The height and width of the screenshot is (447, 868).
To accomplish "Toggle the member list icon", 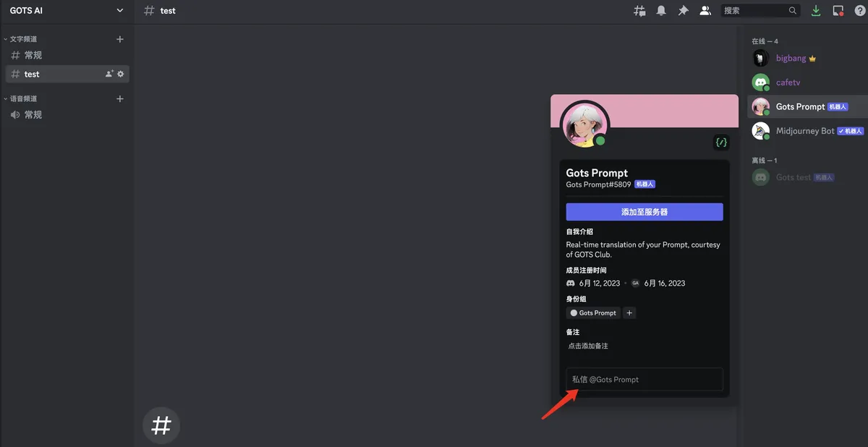I will tap(705, 11).
